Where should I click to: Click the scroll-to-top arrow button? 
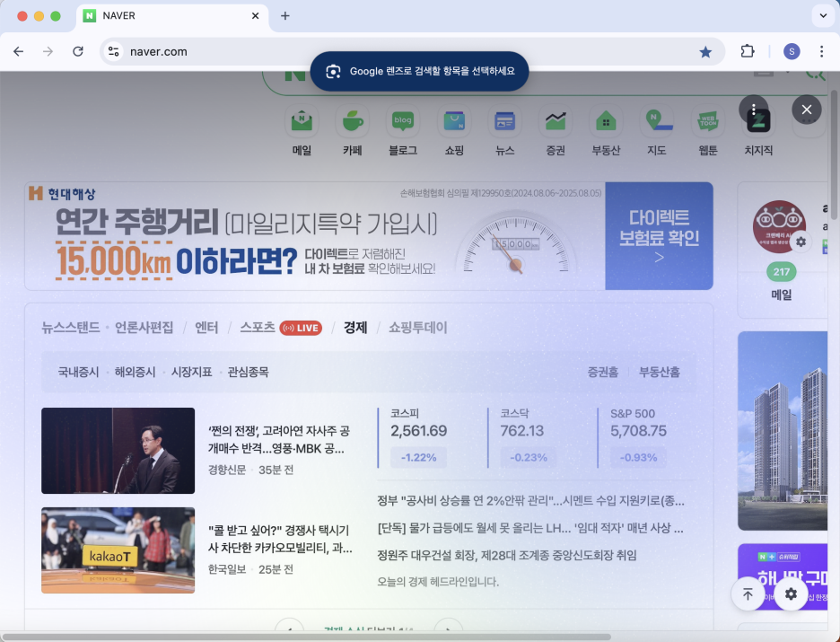(748, 594)
